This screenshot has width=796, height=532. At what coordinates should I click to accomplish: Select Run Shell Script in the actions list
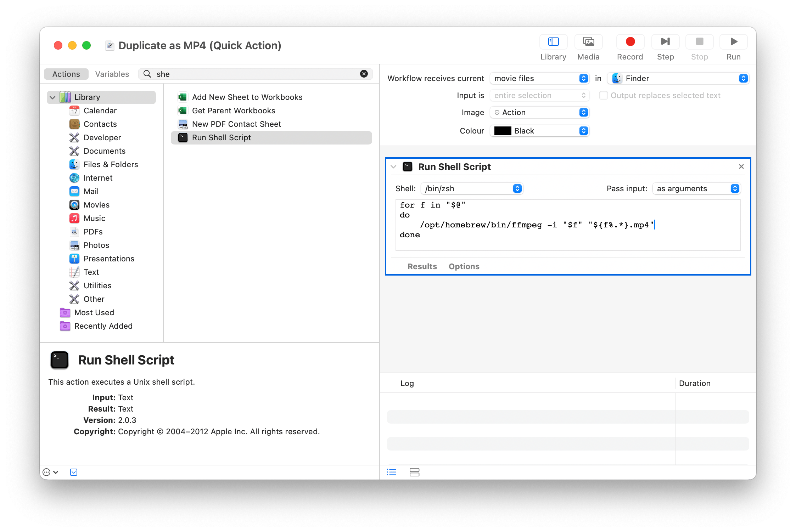pyautogui.click(x=222, y=137)
